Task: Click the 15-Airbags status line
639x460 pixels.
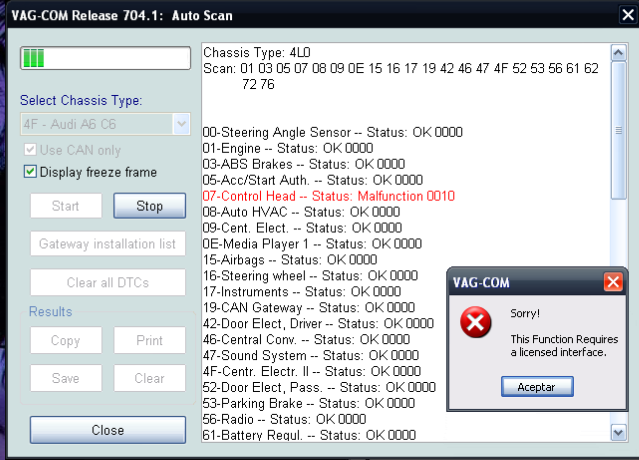Action: tap(290, 260)
